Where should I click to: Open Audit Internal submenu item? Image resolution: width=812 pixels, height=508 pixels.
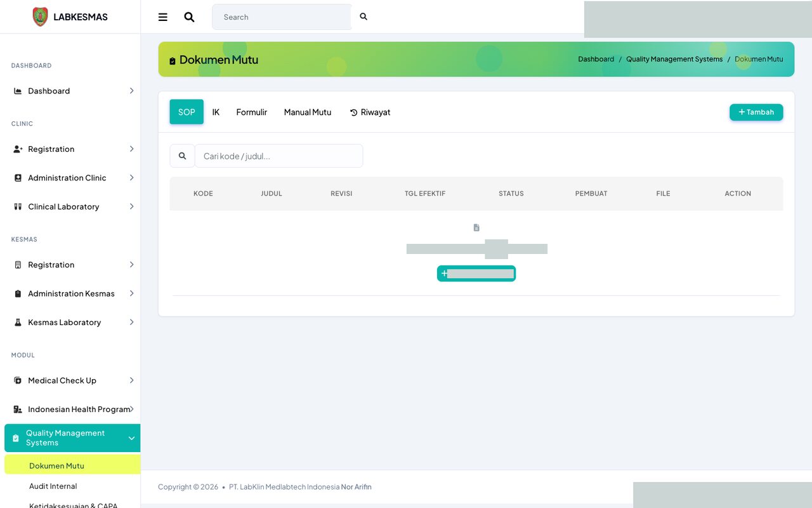(x=53, y=486)
